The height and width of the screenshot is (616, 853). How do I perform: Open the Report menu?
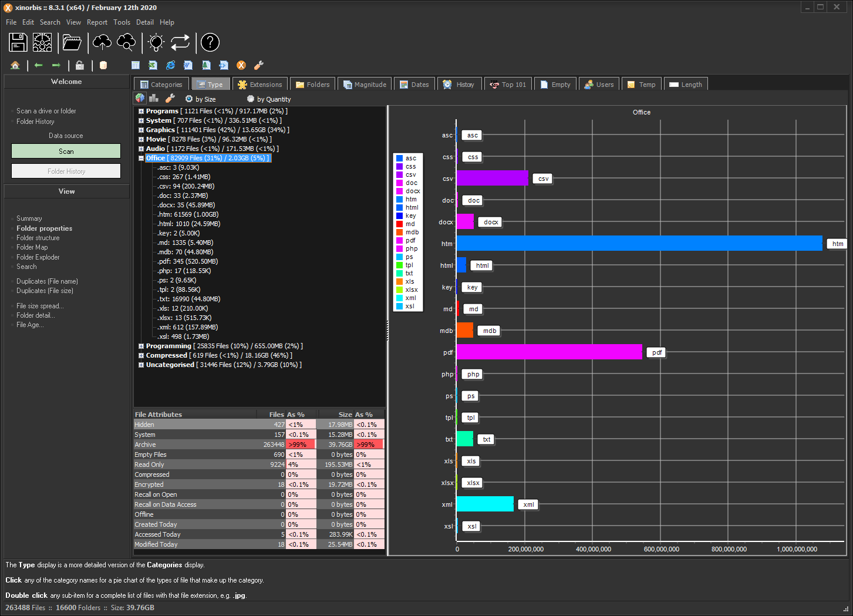[x=97, y=22]
